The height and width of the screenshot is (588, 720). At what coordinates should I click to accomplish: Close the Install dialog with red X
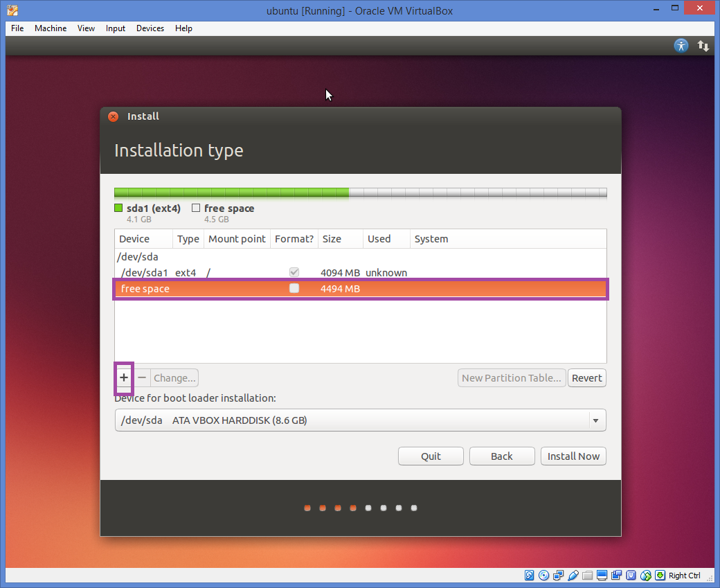click(113, 116)
